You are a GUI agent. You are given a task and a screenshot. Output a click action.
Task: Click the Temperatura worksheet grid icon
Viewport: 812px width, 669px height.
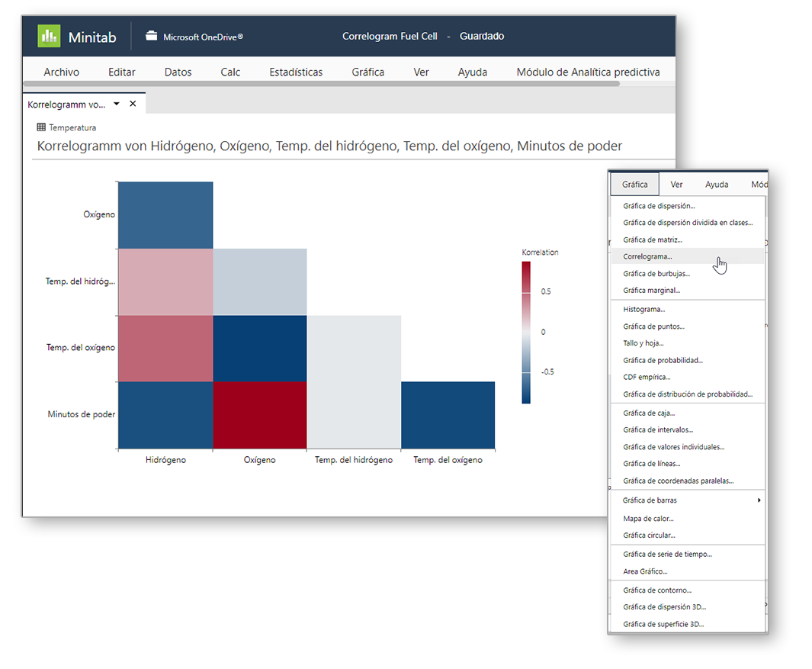pyautogui.click(x=41, y=127)
